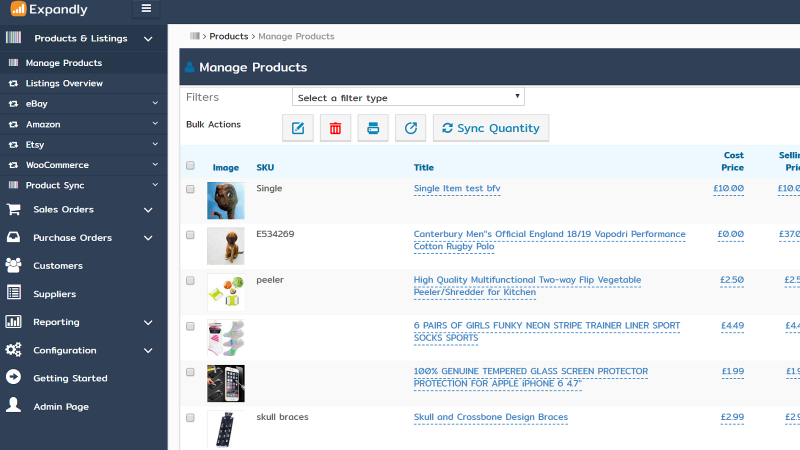Check the box for Single product

[190, 189]
